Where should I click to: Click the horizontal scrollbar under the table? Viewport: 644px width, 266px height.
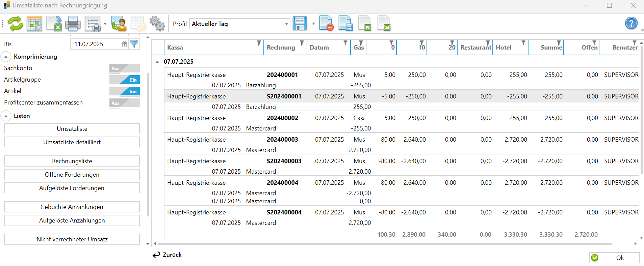(385, 243)
